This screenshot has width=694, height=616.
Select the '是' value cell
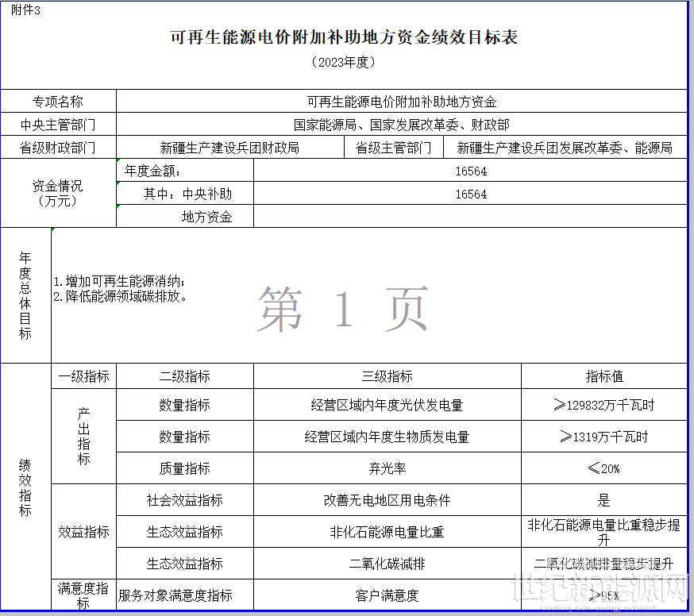(x=604, y=500)
